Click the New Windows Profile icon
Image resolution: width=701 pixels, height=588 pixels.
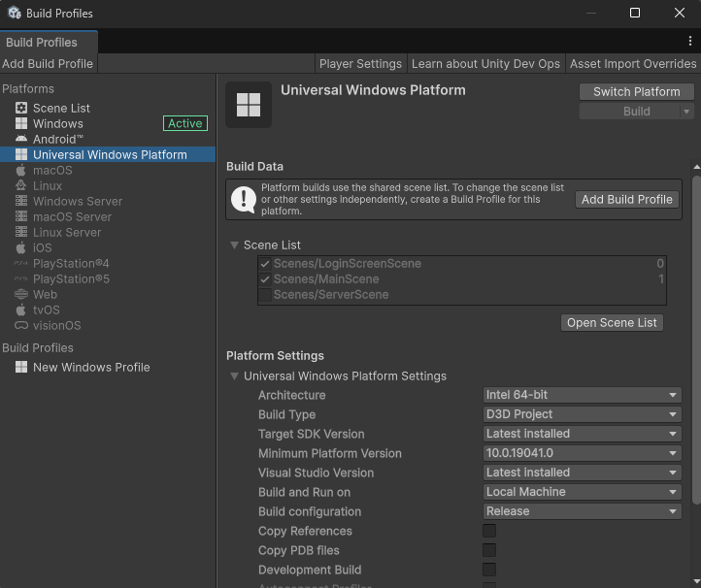[21, 367]
